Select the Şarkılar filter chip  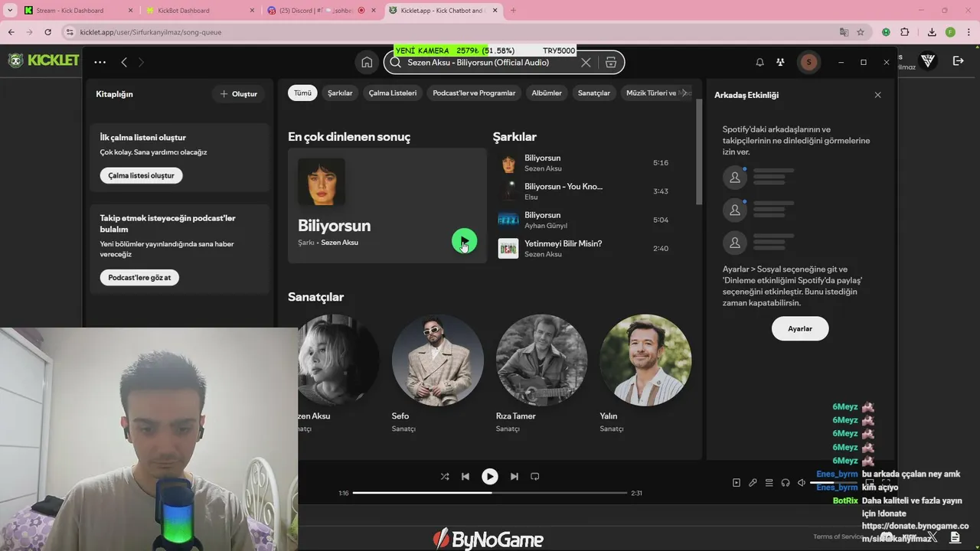click(x=340, y=93)
